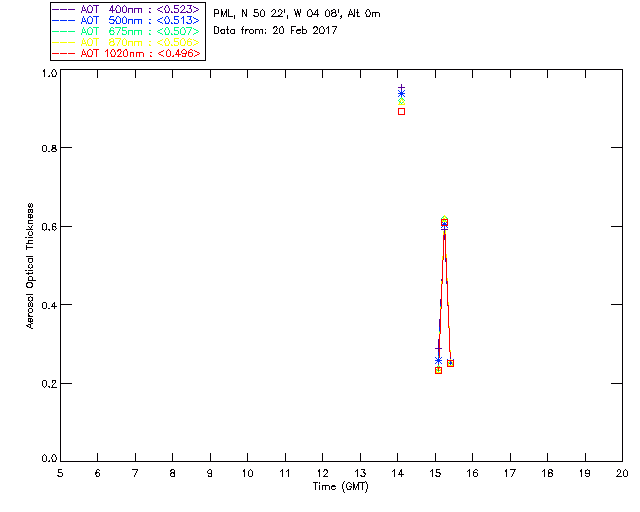Click the purple dashed line legend swatch

(x=64, y=9)
